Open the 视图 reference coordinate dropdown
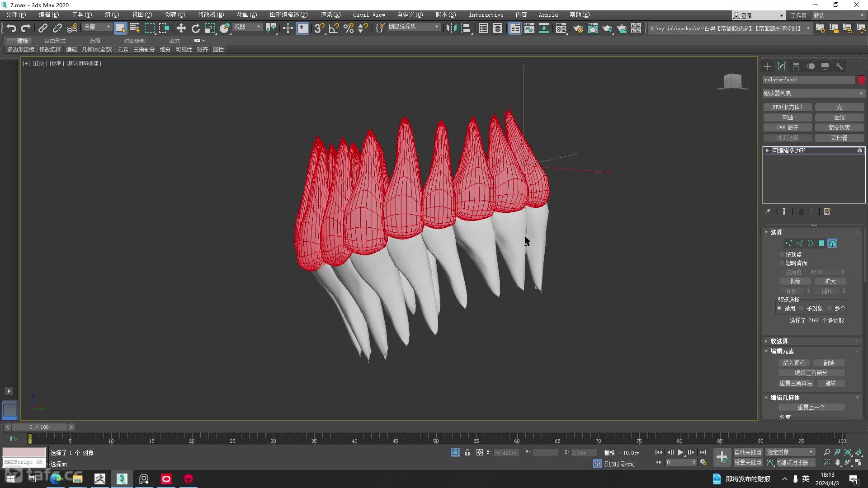The image size is (868, 488). [247, 27]
